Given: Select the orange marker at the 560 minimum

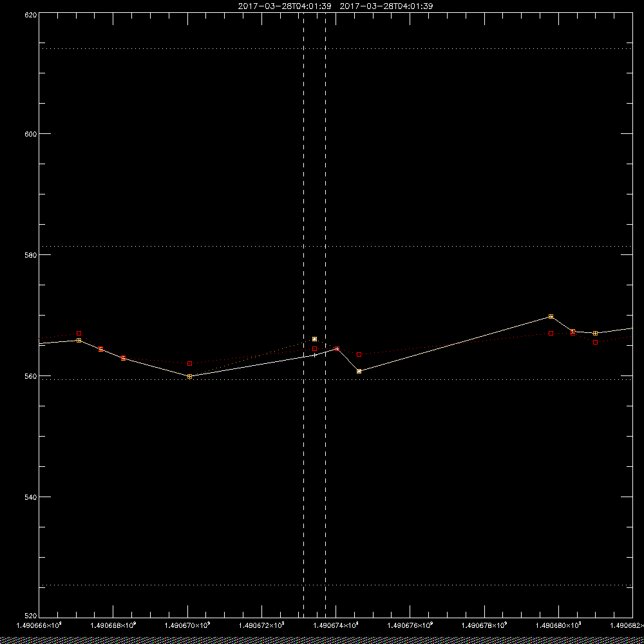Looking at the screenshot, I should coord(189,376).
